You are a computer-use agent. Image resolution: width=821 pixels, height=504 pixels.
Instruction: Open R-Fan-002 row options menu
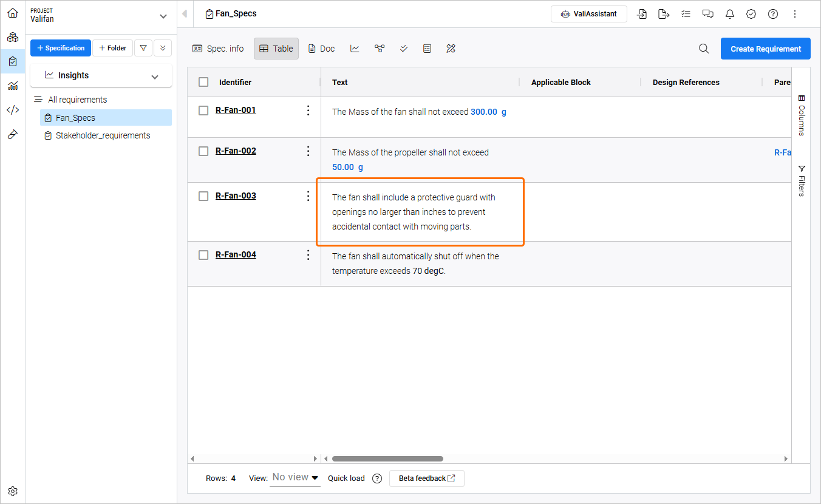click(x=308, y=151)
